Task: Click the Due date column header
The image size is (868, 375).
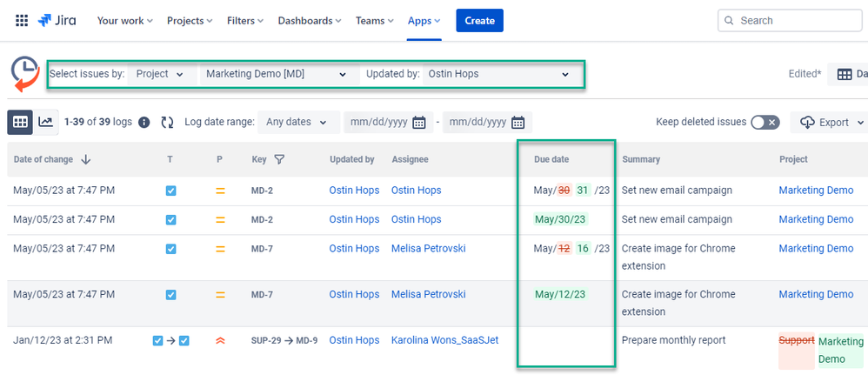Action: point(551,159)
